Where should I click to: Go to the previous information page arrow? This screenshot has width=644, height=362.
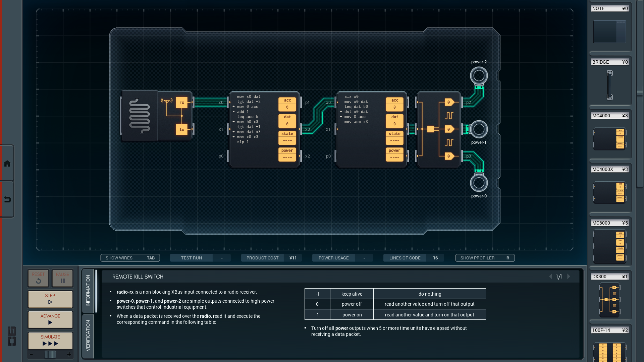coord(550,277)
